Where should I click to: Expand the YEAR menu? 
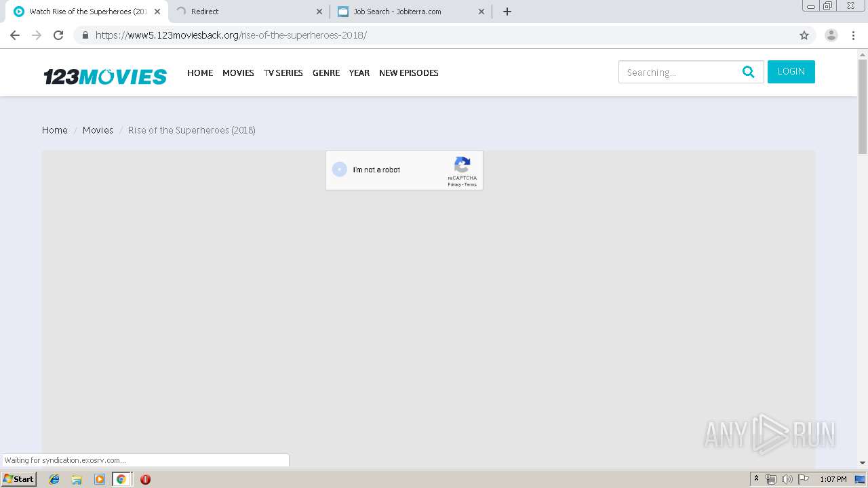click(359, 73)
